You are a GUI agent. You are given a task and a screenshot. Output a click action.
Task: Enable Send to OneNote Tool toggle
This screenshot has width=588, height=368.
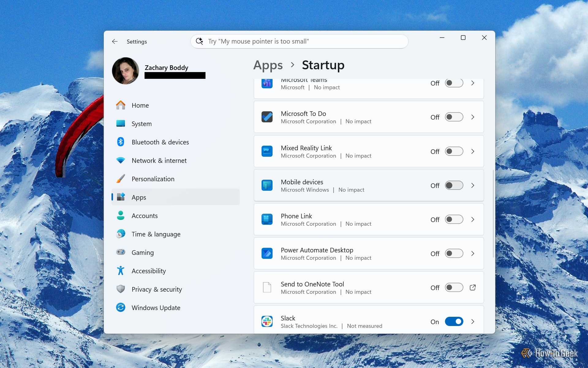pyautogui.click(x=454, y=287)
